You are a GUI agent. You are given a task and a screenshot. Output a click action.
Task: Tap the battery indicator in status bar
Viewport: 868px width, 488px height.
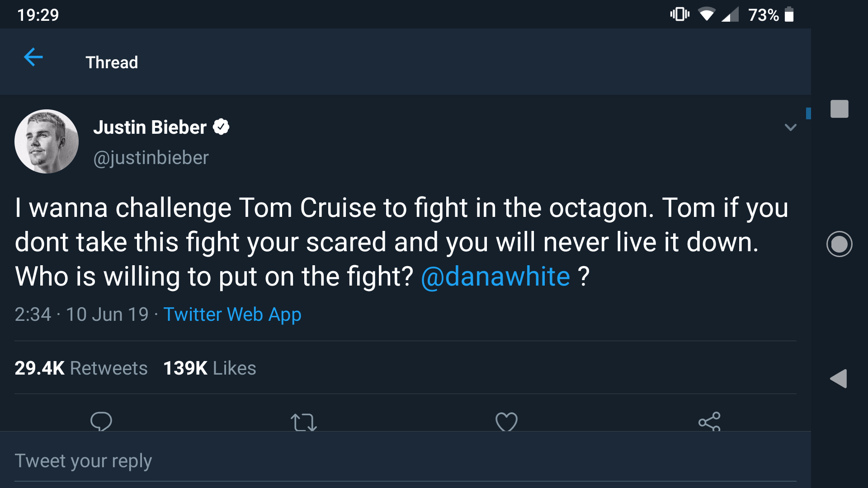tap(789, 15)
